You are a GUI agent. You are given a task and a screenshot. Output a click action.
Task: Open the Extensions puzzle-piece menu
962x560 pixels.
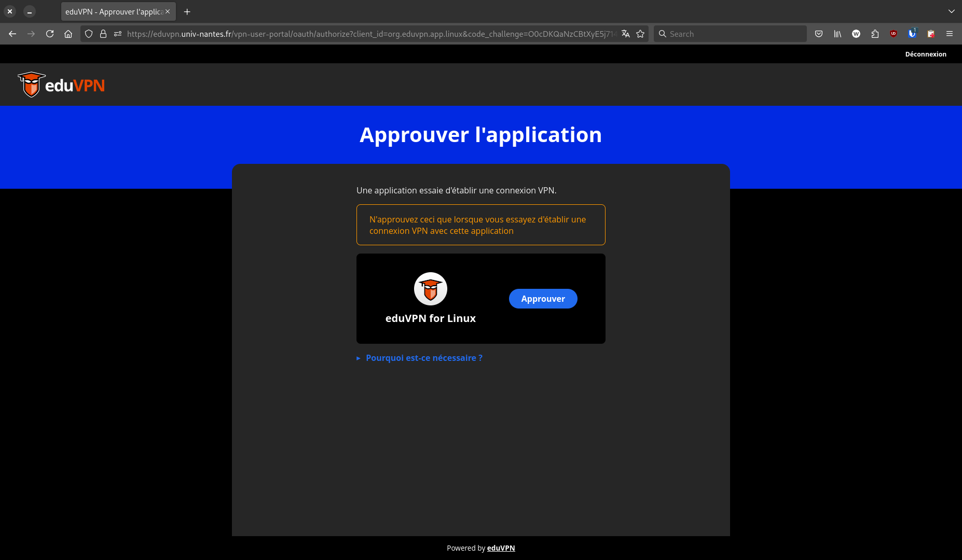coord(875,34)
